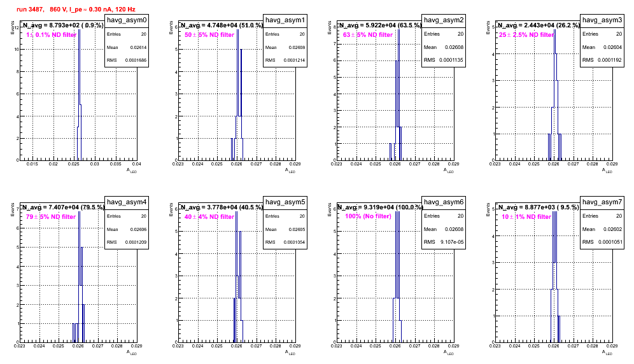Select the havg_asym6 stats box title
The image size is (634, 364).
pos(444,202)
